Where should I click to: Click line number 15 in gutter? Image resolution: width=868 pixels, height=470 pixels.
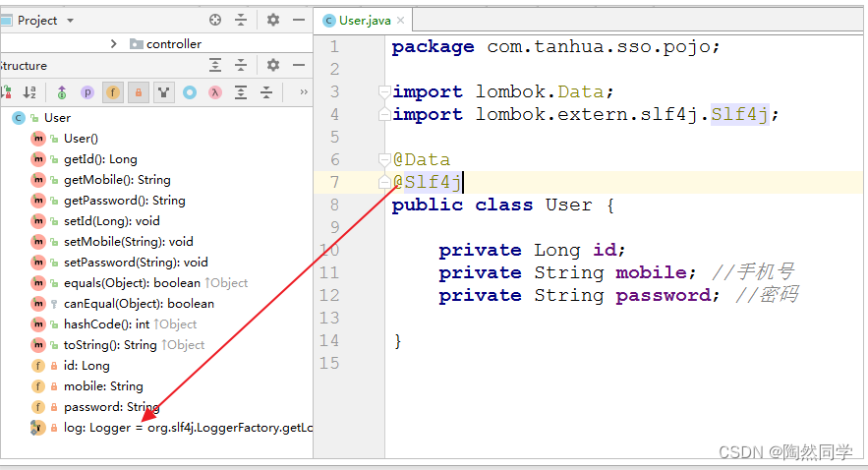[329, 363]
